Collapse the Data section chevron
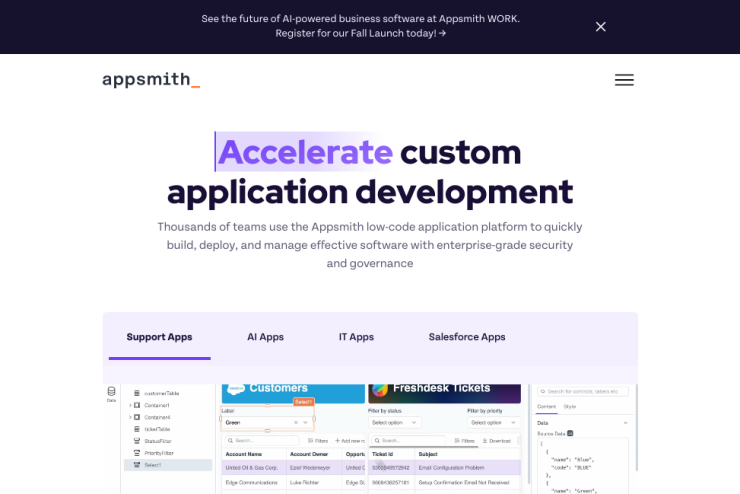 point(625,423)
